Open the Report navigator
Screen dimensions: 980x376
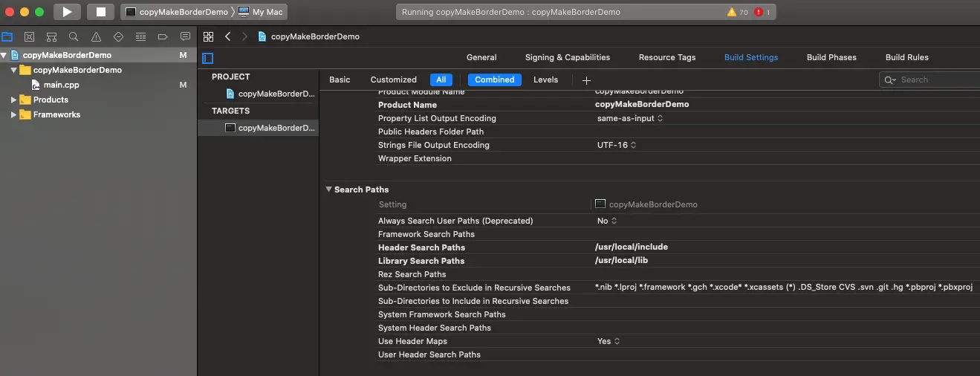click(x=185, y=36)
